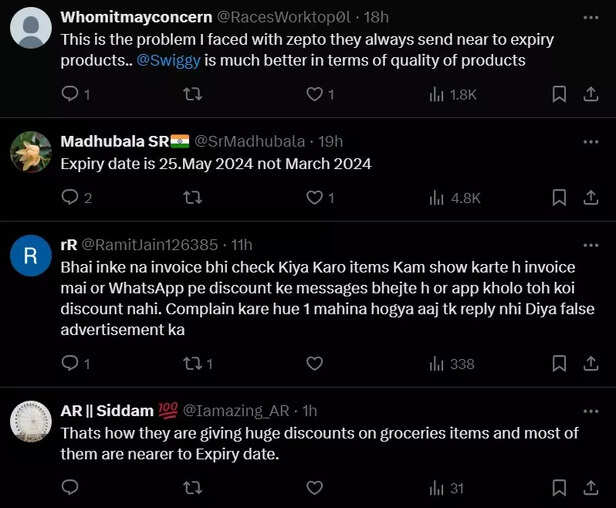
Task: Open Madhubala SR's profile picture
Action: click(31, 152)
